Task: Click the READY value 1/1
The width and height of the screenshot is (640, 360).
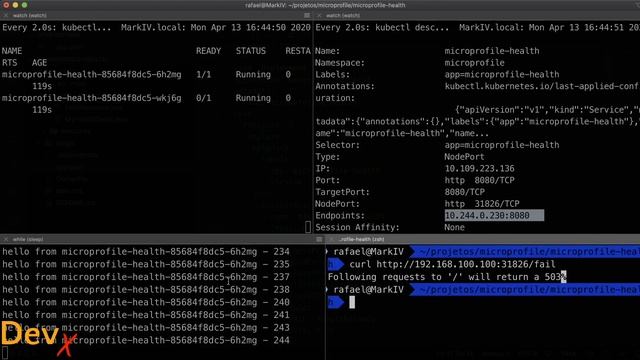Action: (203, 75)
